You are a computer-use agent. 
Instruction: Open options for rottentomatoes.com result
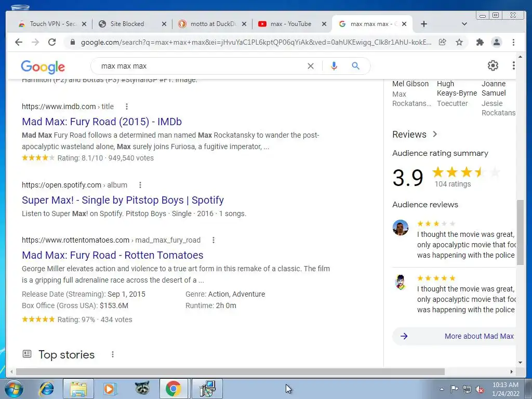tap(214, 240)
